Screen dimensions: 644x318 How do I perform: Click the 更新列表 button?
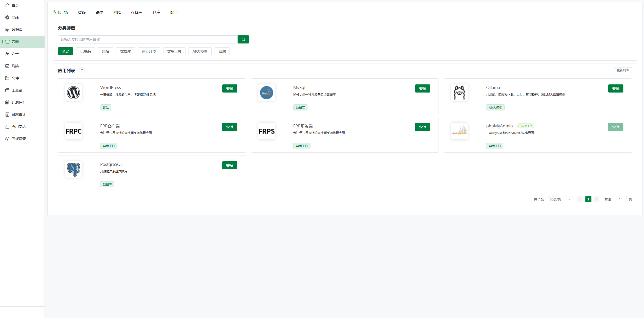(622, 70)
